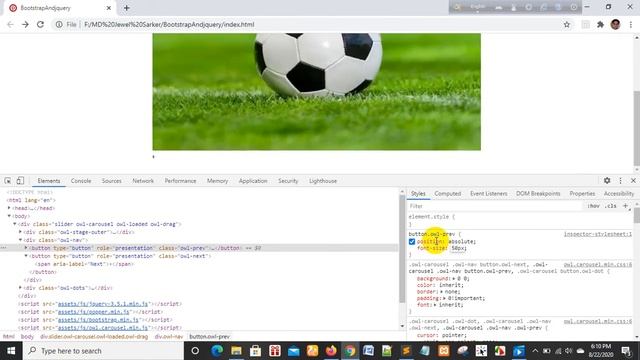Viewport: 640px width, 360px height.
Task: Expand the owl-dots div
Action: point(20,288)
